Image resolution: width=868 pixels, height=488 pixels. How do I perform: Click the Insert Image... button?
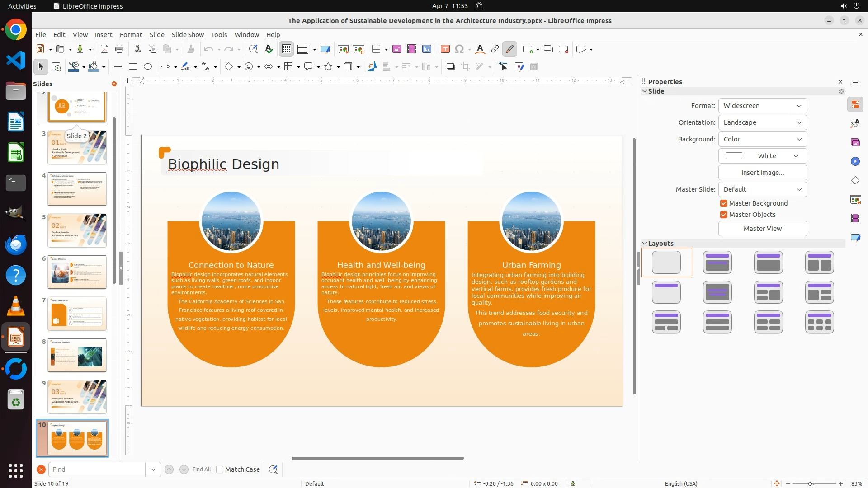click(x=762, y=173)
